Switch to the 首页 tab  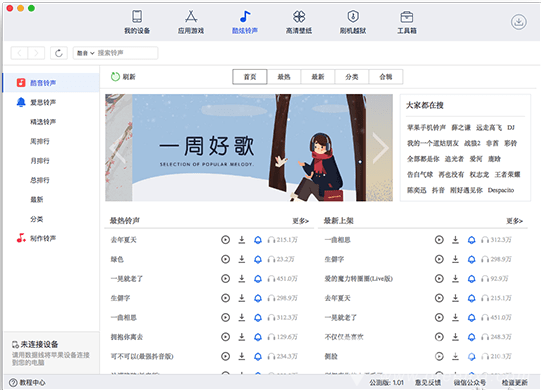pos(250,77)
